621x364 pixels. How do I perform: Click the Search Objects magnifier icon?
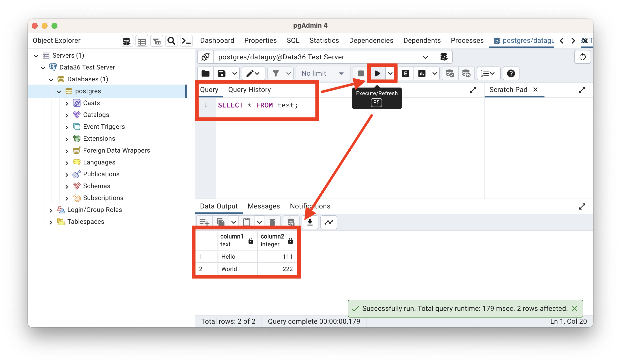[x=171, y=41]
